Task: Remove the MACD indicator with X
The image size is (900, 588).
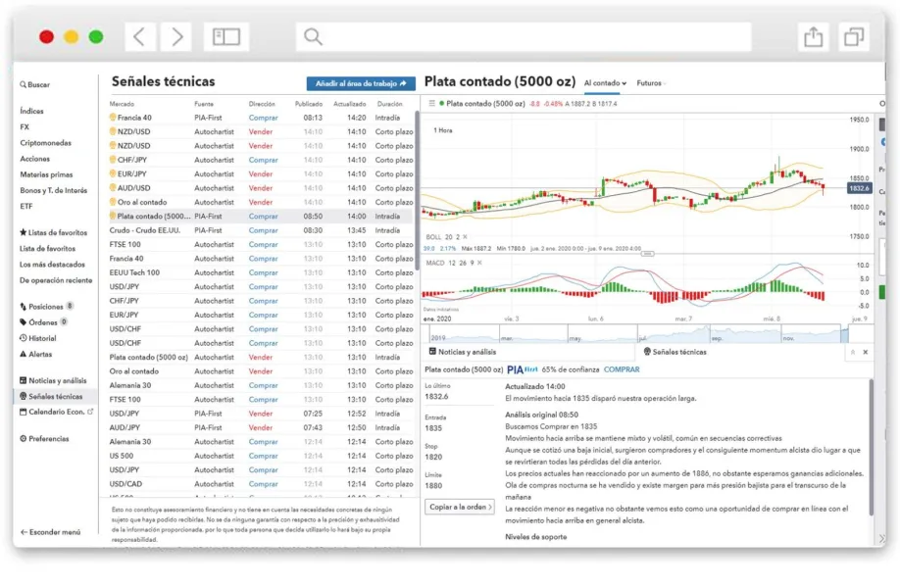Action: click(479, 263)
